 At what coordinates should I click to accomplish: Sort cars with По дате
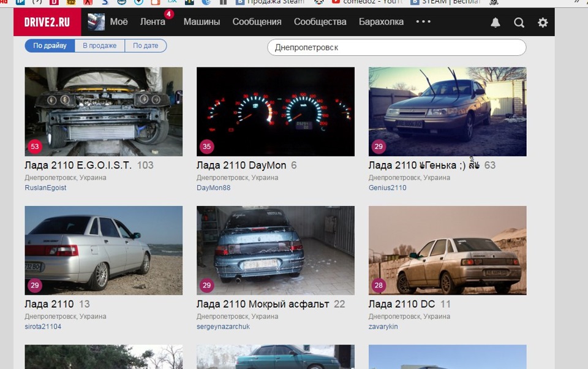click(x=146, y=46)
